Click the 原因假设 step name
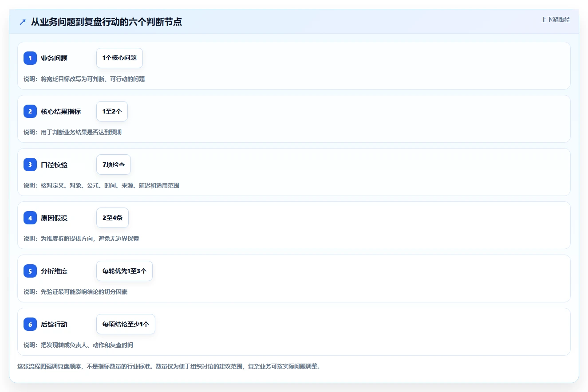588x392 pixels. coord(54,218)
